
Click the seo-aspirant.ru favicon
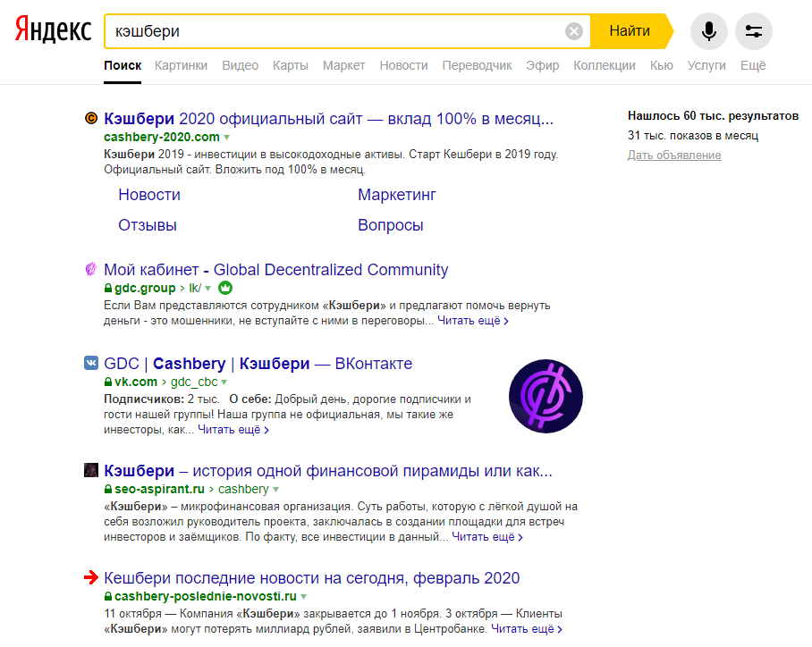coord(91,470)
